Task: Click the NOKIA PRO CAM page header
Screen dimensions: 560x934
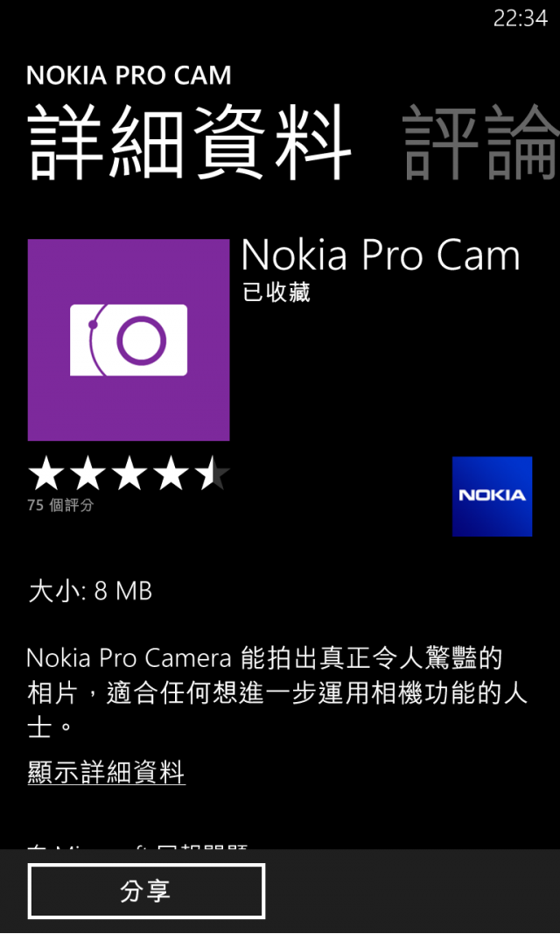Action: (x=129, y=75)
